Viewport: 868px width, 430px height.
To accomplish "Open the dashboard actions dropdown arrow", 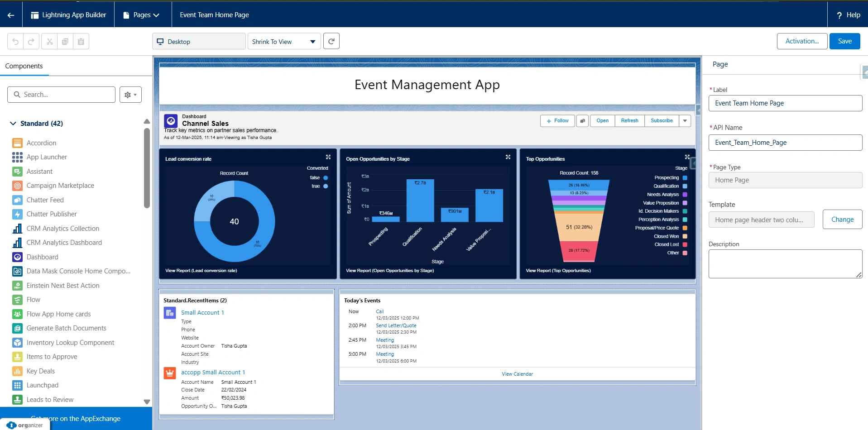I will pyautogui.click(x=685, y=121).
